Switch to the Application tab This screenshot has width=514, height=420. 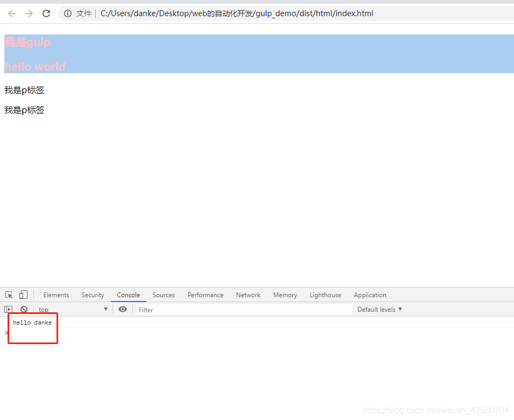(370, 295)
